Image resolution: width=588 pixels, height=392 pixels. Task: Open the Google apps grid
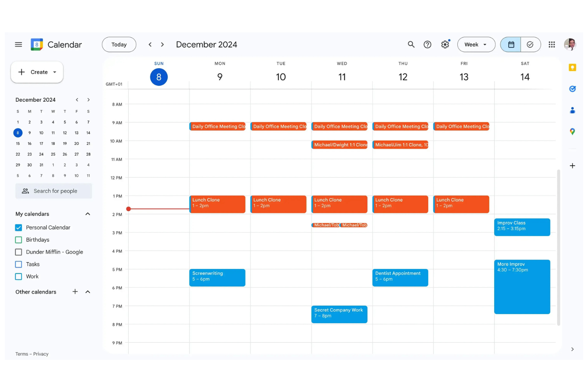(x=552, y=44)
